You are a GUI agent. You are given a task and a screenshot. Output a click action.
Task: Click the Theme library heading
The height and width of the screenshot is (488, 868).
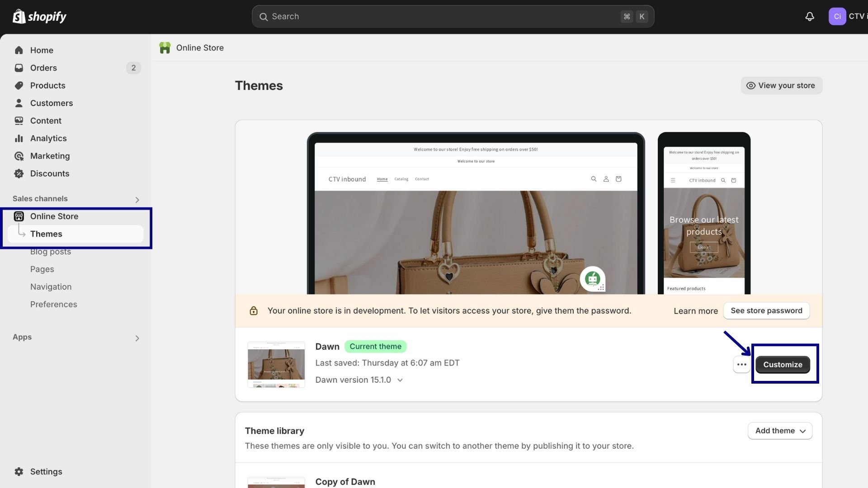click(x=274, y=431)
